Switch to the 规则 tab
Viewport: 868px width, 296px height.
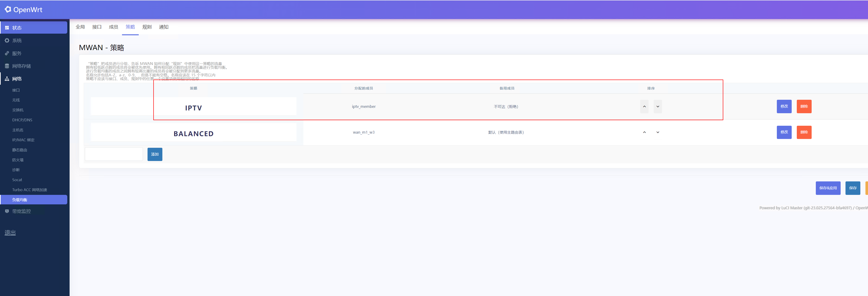tap(147, 27)
